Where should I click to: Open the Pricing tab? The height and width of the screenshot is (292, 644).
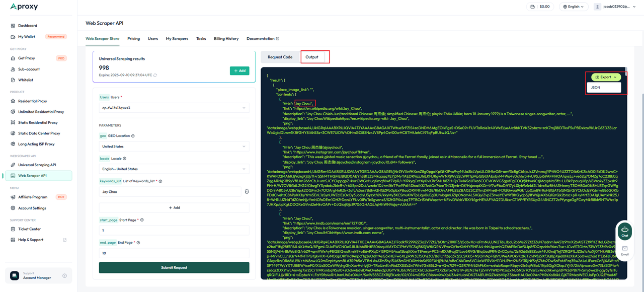(x=134, y=39)
